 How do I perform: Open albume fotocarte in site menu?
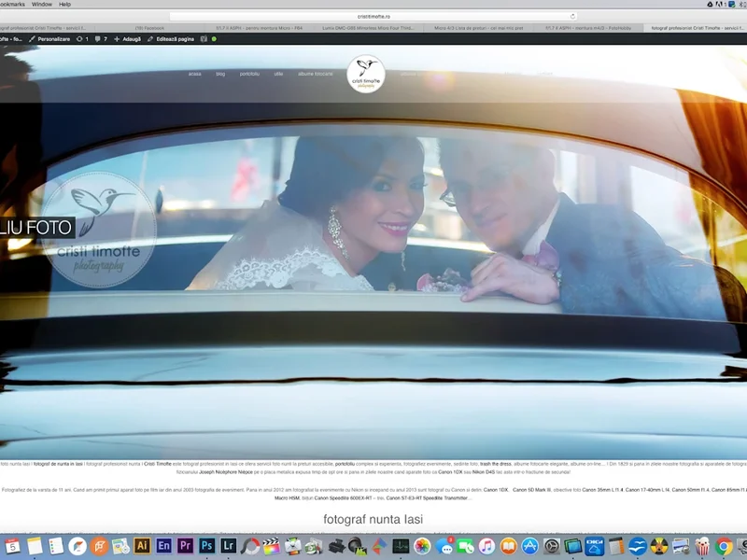click(x=316, y=74)
